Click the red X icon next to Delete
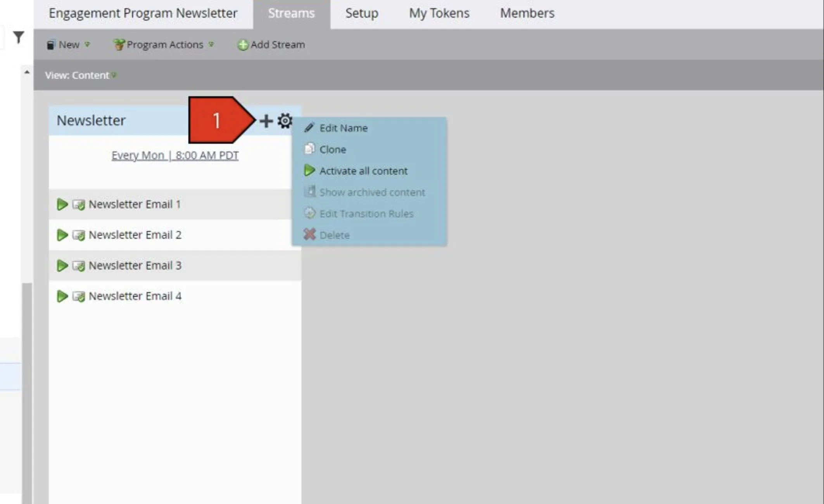 tap(309, 234)
